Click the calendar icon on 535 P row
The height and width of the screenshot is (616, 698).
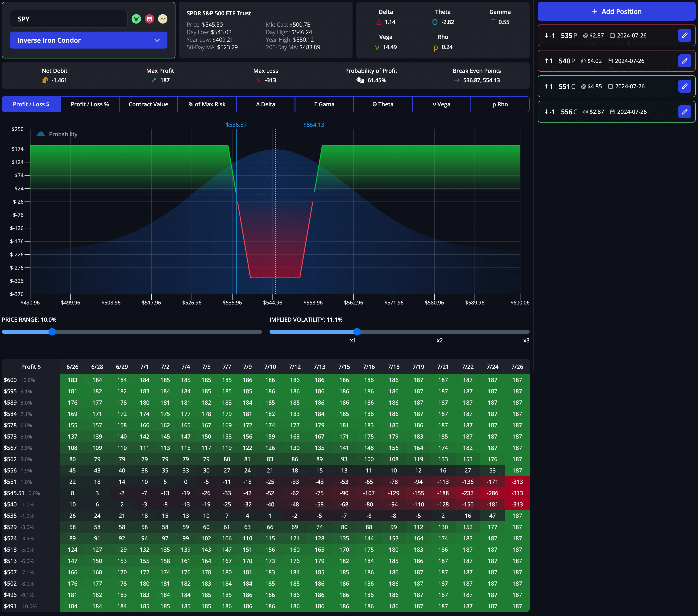[612, 36]
